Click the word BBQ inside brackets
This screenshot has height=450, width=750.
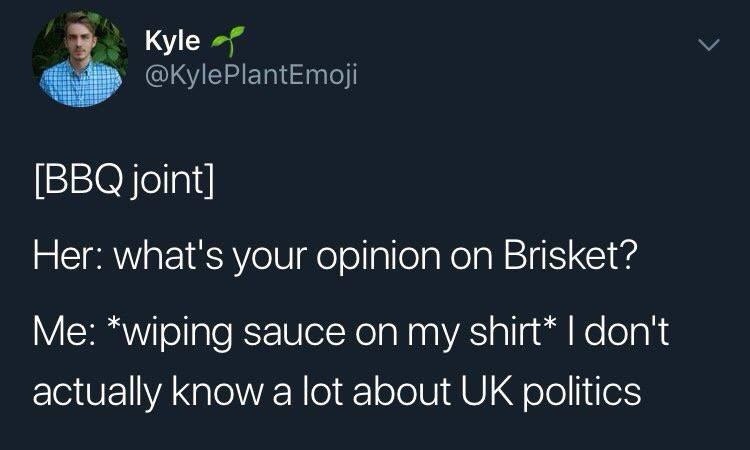pyautogui.click(x=81, y=180)
